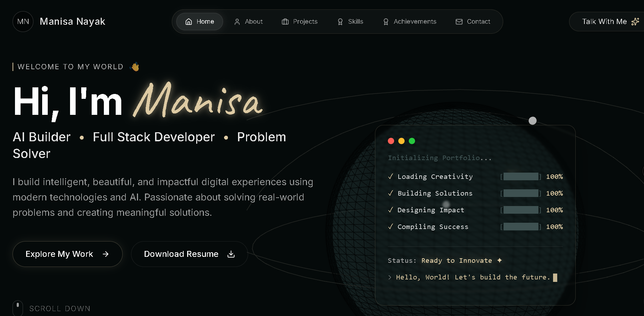The height and width of the screenshot is (316, 644).
Task: Click the green terminal window dot
Action: point(412,141)
